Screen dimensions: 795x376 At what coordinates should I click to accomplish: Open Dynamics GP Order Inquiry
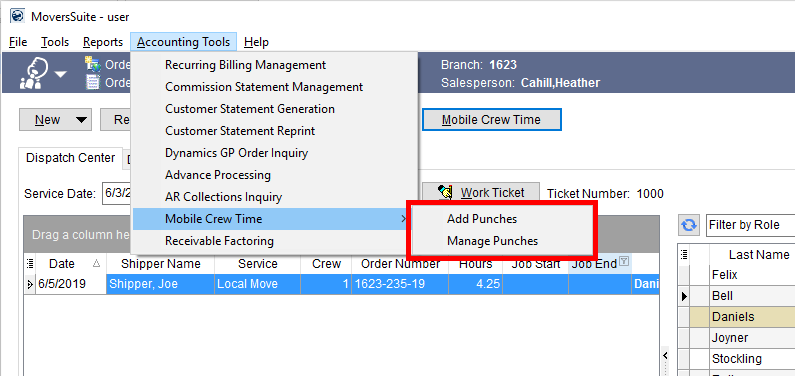[x=274, y=153]
